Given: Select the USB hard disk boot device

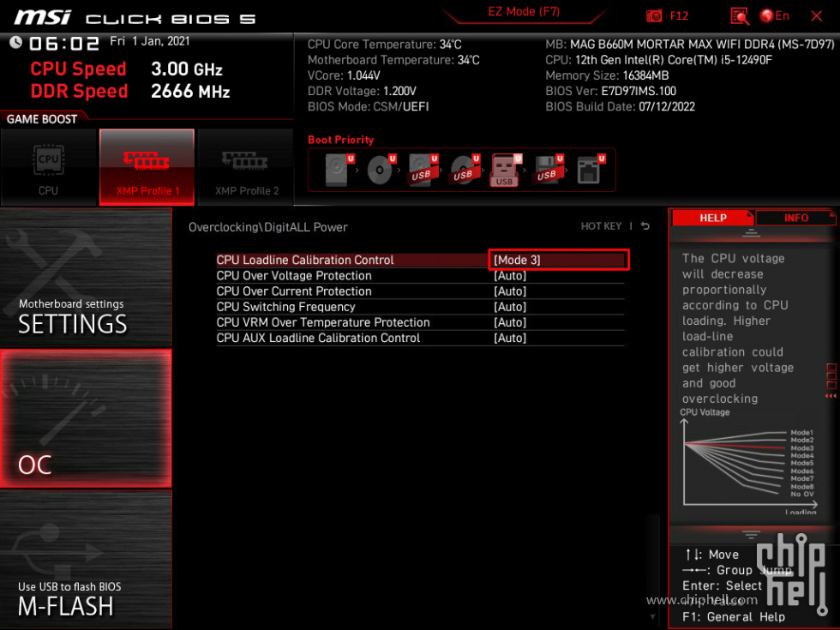Looking at the screenshot, I should click(422, 170).
